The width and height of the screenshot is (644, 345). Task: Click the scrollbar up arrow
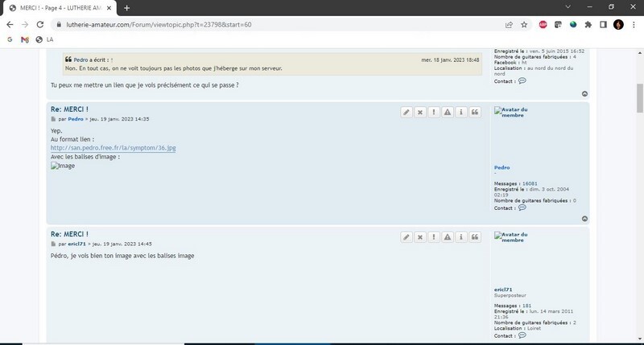pyautogui.click(x=639, y=53)
